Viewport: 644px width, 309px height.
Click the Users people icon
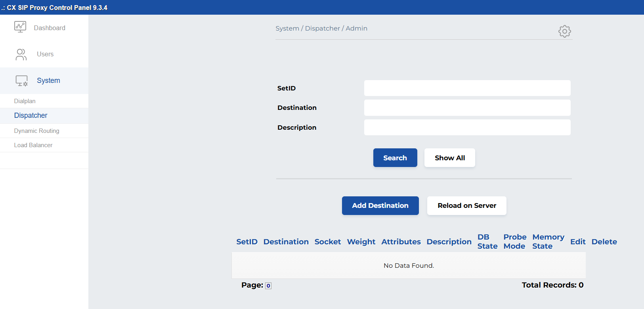point(21,54)
